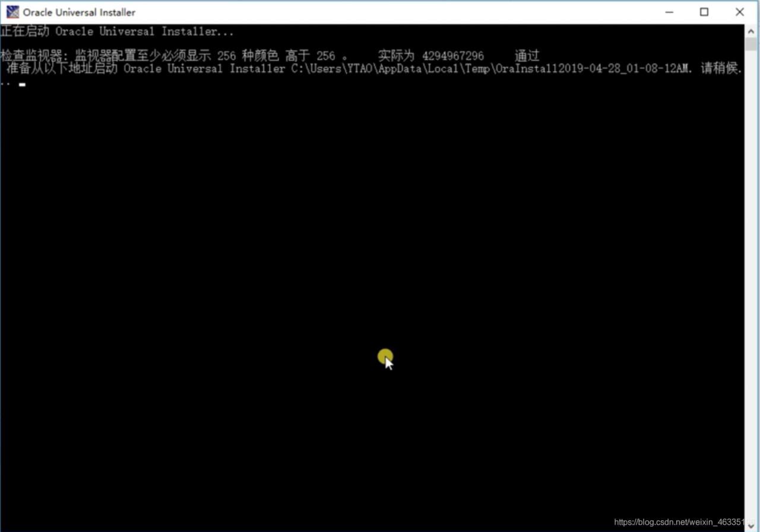Click the path 'C:\Users\YTAO\AppData\Local\Temp' text
Viewport: 760px width, 532px height.
click(392, 69)
